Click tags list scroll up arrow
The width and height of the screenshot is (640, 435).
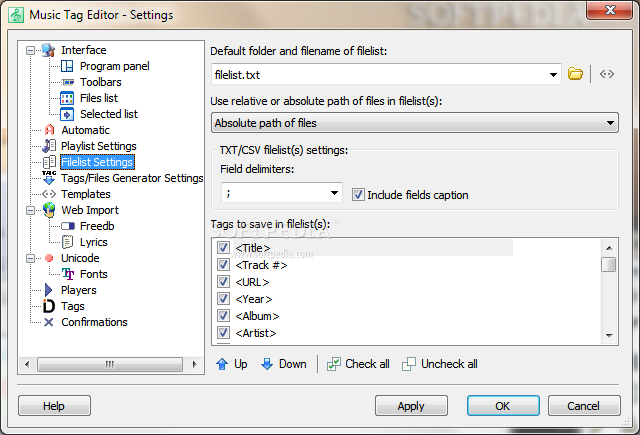click(x=609, y=248)
